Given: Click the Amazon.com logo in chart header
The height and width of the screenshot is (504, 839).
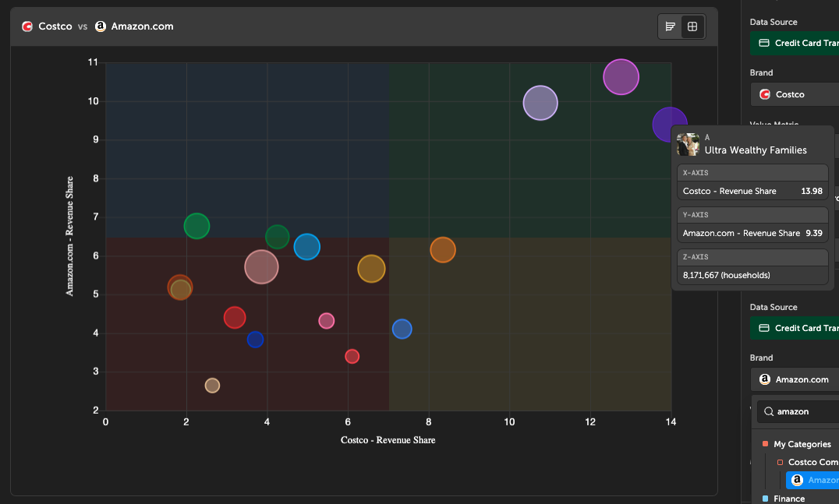Looking at the screenshot, I should pyautogui.click(x=101, y=26).
